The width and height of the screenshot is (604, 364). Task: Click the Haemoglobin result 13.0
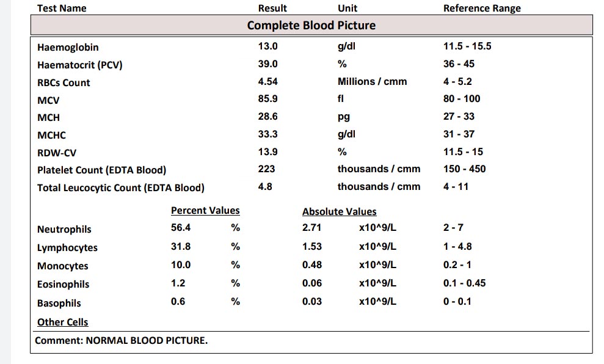tap(267, 46)
